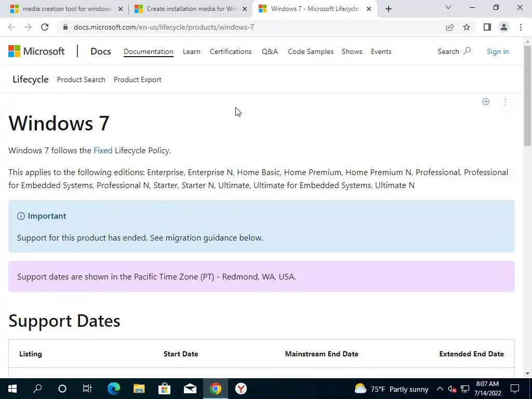
Task: Bookmark this page with star icon
Action: tap(467, 27)
